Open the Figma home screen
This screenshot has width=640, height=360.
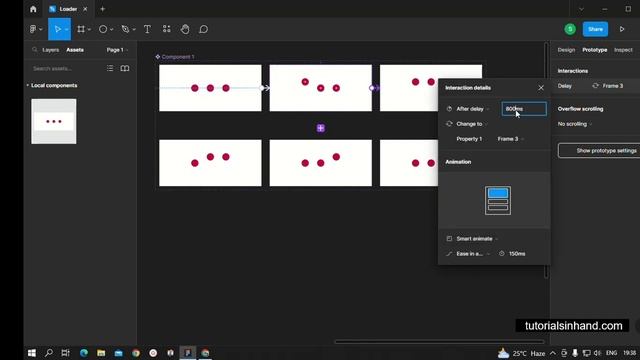click(x=33, y=9)
